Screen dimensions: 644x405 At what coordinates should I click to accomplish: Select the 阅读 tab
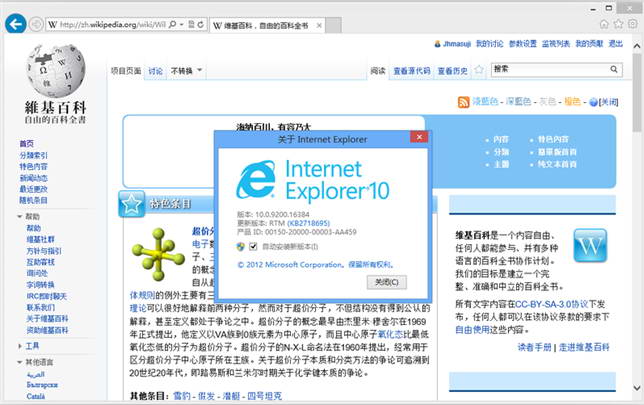(378, 71)
